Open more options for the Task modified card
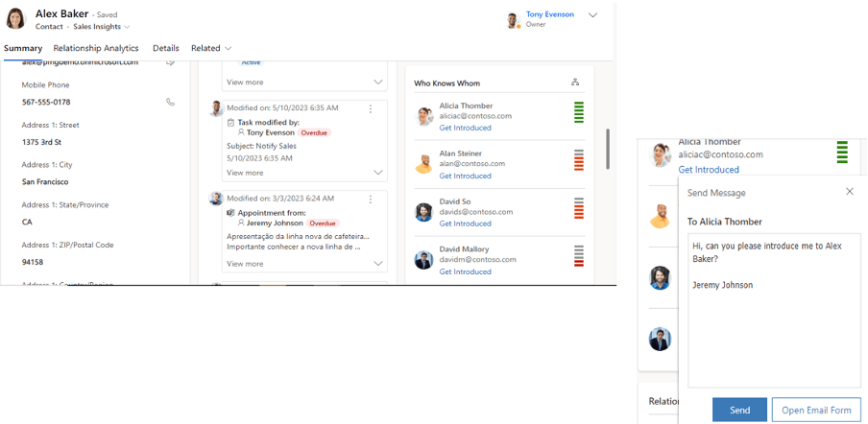The image size is (868, 424). [371, 109]
